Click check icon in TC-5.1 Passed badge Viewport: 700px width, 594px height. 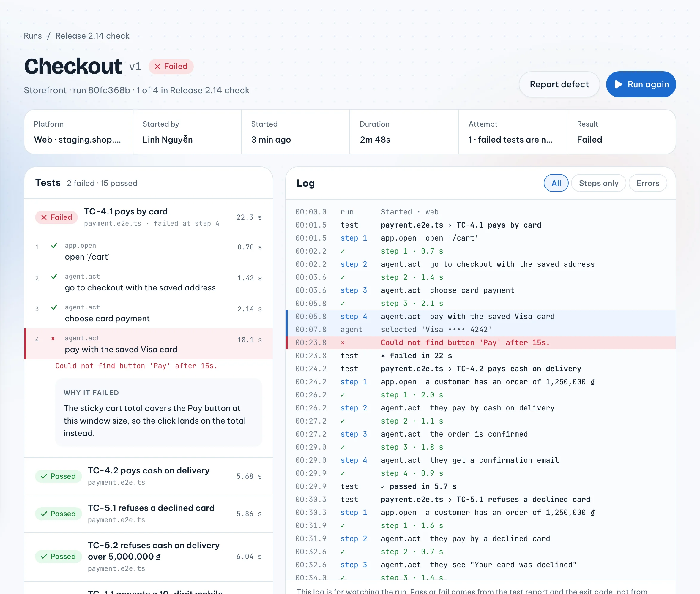[44, 514]
